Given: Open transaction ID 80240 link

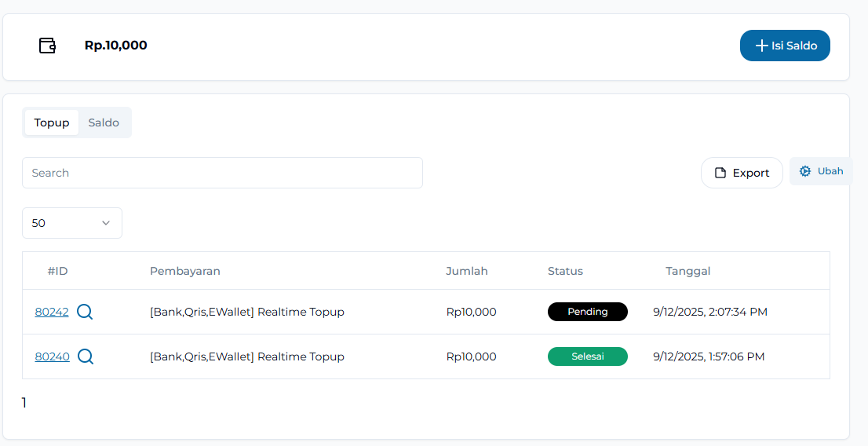Looking at the screenshot, I should 52,356.
